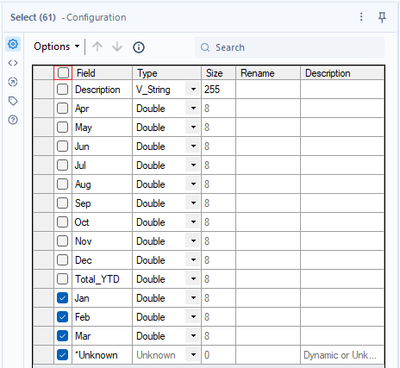This screenshot has height=368, width=400.
Task: Open the XML view code brackets icon
Action: point(13,63)
